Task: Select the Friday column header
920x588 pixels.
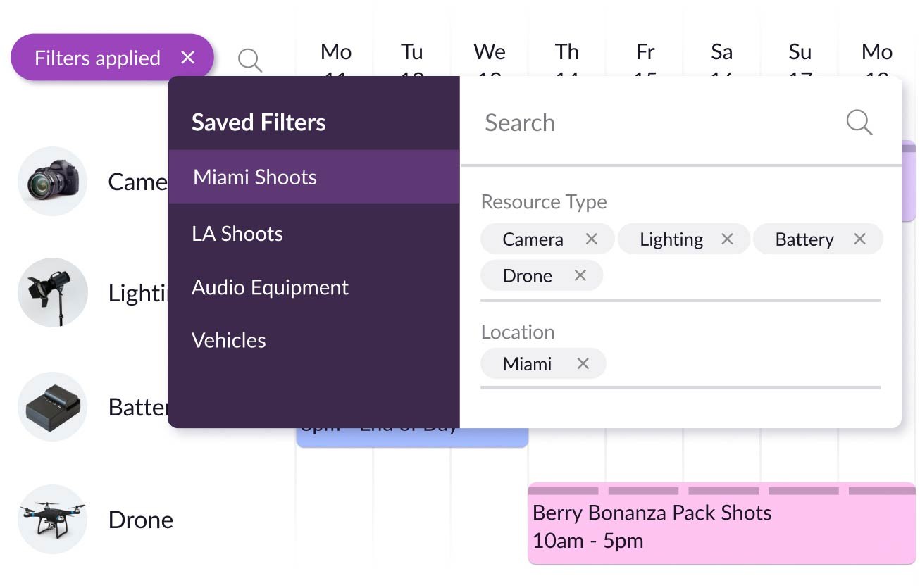Action: click(645, 51)
